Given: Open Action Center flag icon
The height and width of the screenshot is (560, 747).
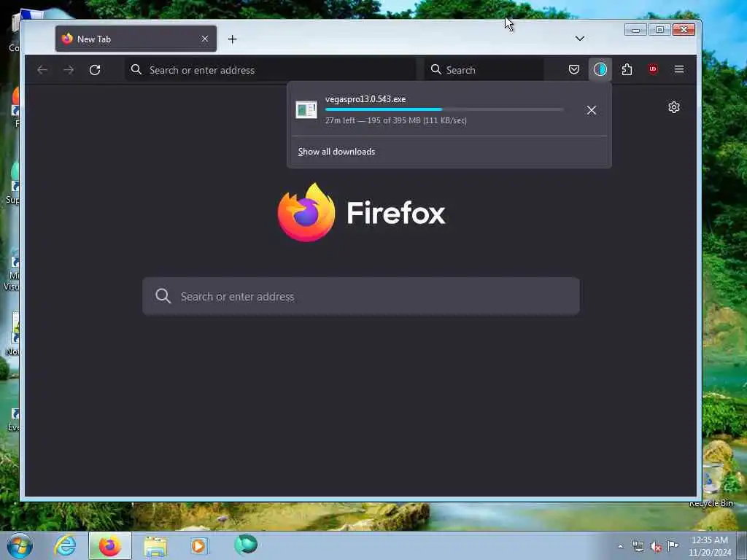Looking at the screenshot, I should [x=673, y=545].
